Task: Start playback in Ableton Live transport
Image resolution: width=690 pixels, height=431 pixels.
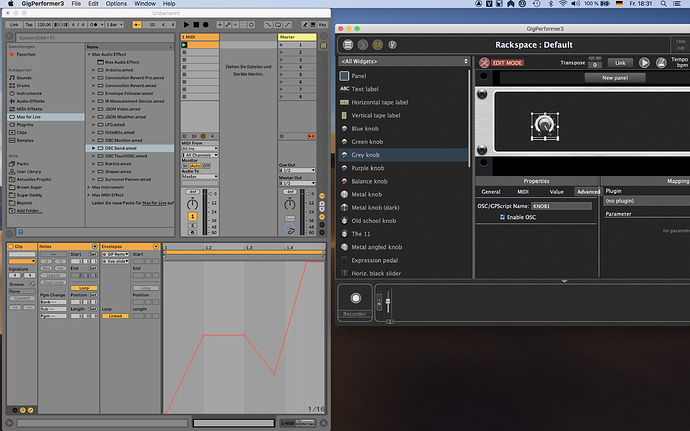Action: pos(186,25)
